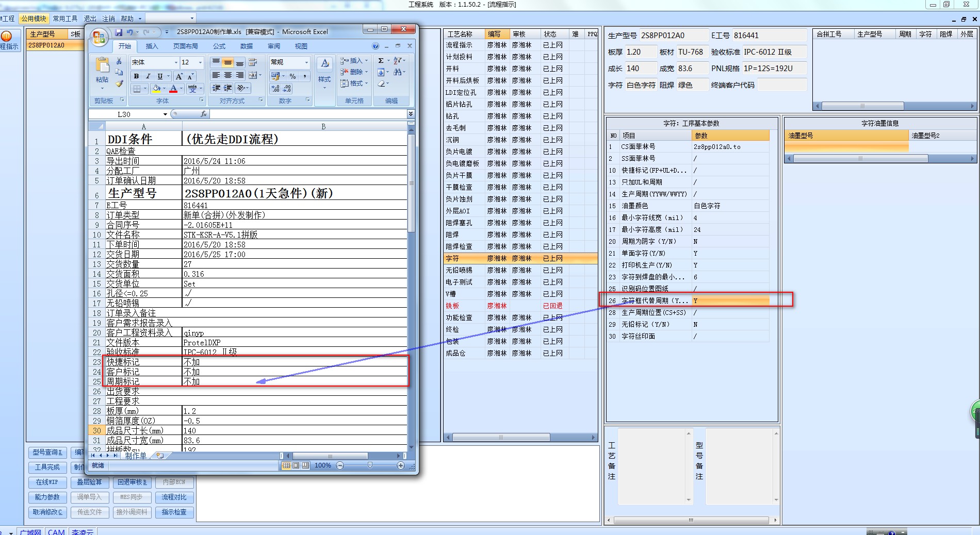Open the number format dropdown showing 常规
This screenshot has width=980, height=535.
306,62
